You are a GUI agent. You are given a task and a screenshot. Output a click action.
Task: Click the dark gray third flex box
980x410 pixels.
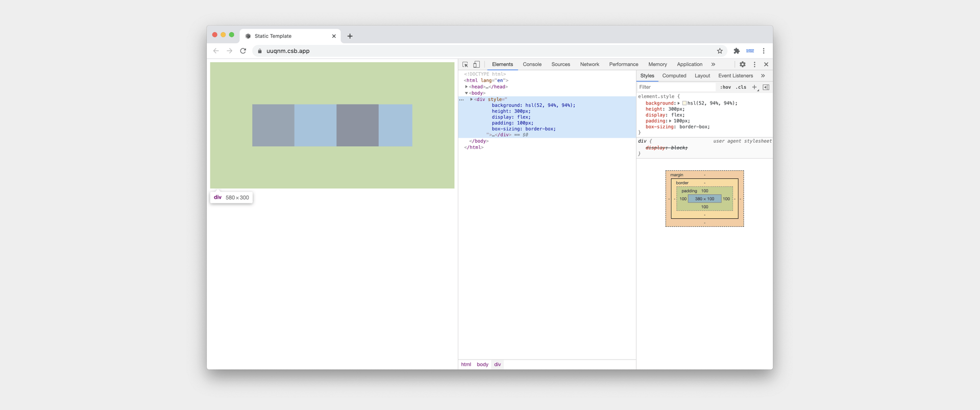click(357, 125)
